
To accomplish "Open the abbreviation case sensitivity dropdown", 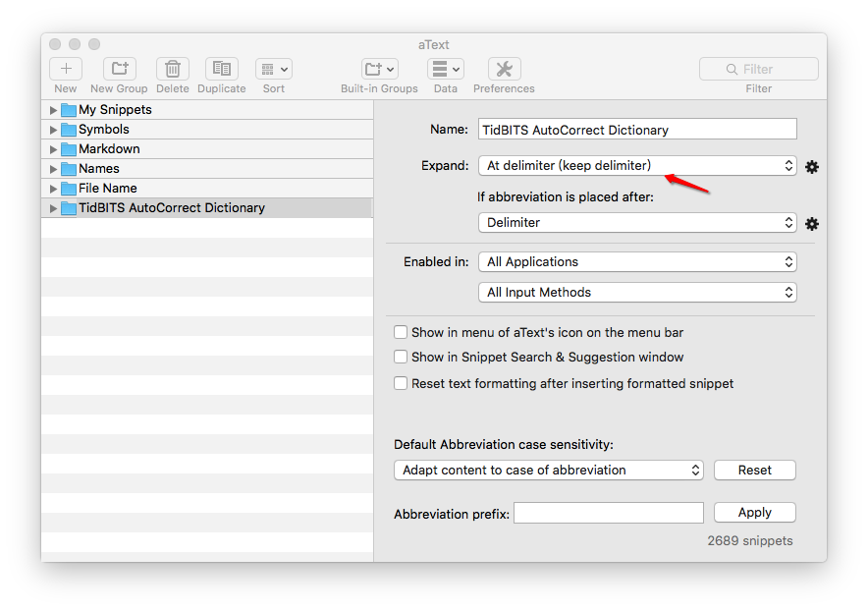I will [x=549, y=471].
